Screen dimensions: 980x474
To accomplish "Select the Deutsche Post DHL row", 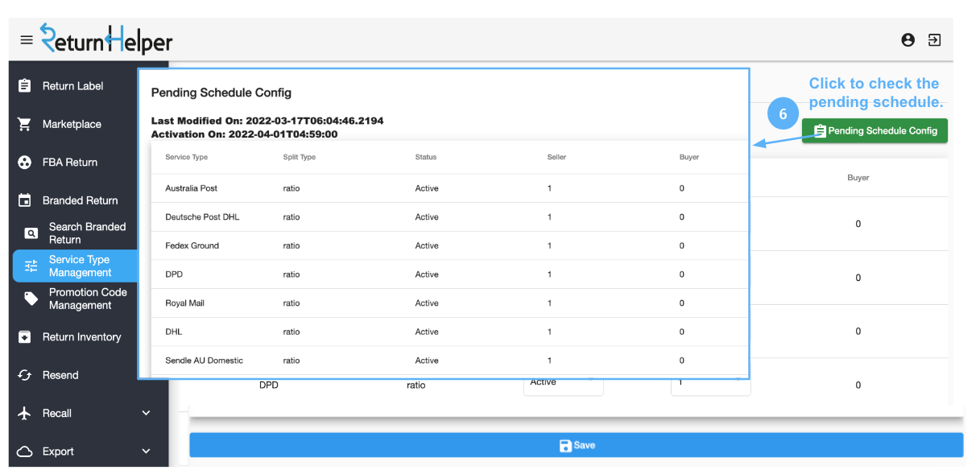I will (449, 217).
